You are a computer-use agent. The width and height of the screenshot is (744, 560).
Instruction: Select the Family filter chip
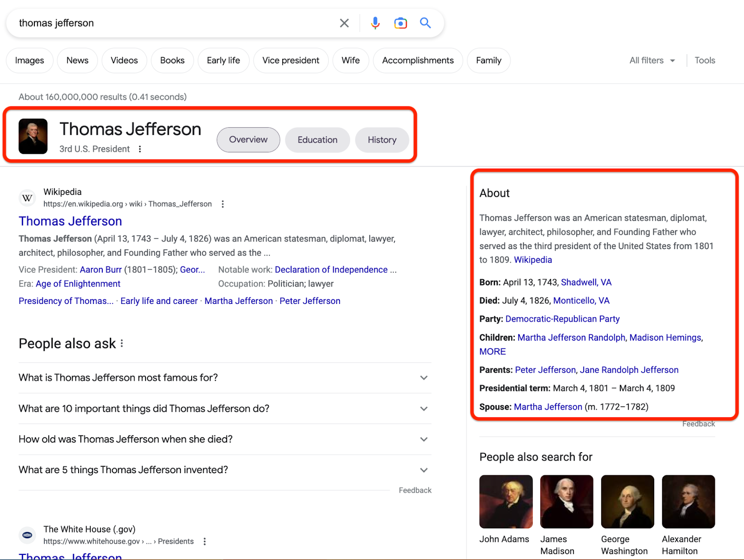point(489,60)
